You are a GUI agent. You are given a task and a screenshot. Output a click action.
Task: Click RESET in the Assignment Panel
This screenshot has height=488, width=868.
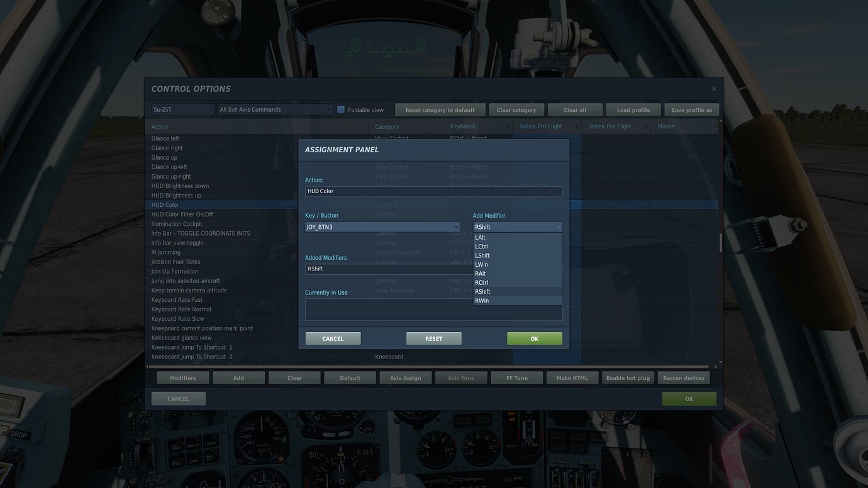[x=433, y=338]
